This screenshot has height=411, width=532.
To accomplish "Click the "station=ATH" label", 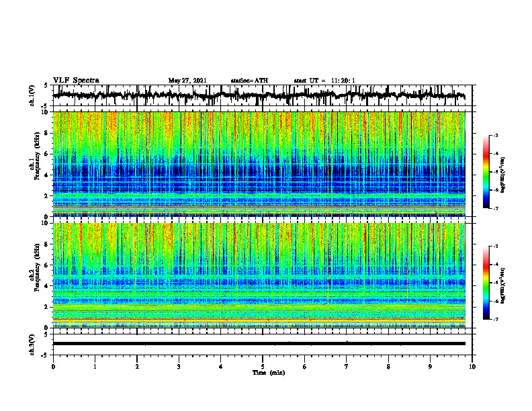I will (249, 81).
